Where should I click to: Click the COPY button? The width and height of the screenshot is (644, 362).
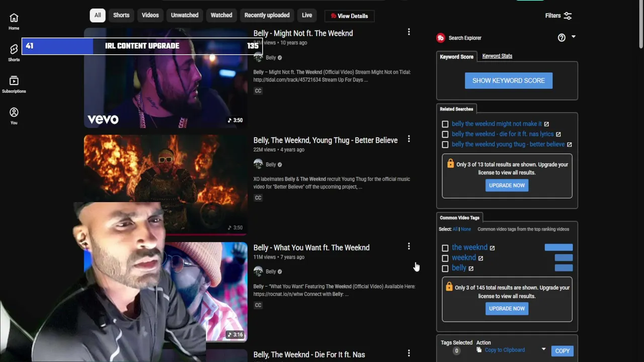point(562,351)
